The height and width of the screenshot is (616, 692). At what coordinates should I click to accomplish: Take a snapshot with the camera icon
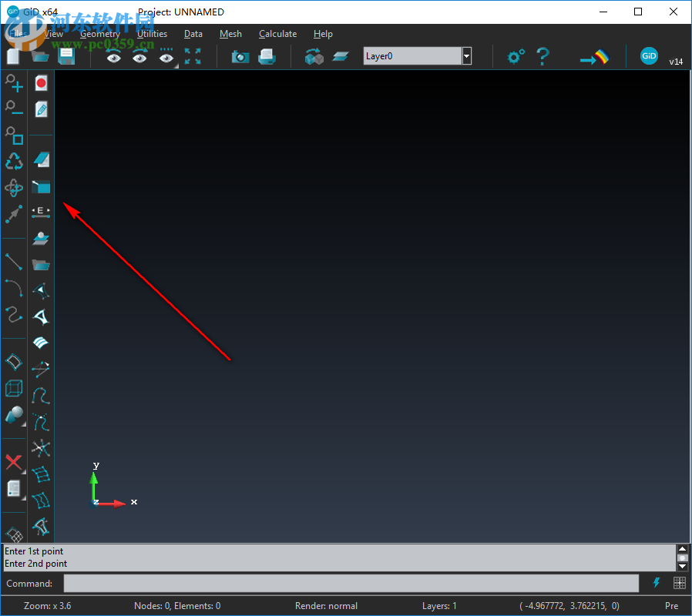[x=240, y=56]
